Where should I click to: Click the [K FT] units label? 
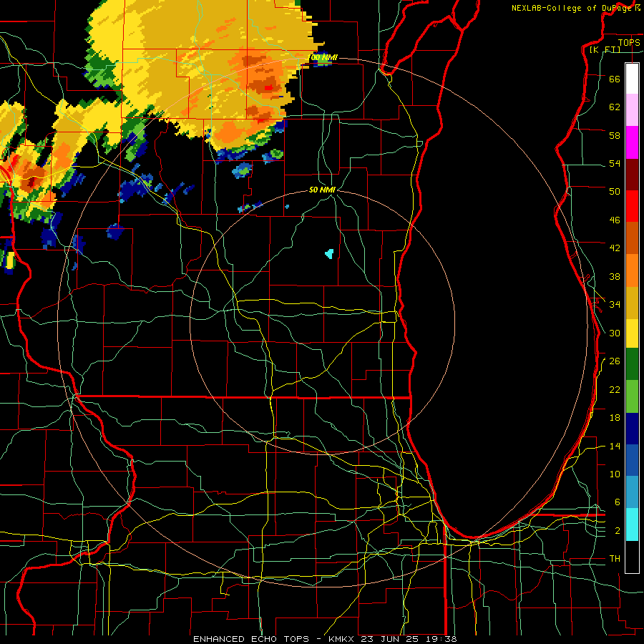click(605, 49)
